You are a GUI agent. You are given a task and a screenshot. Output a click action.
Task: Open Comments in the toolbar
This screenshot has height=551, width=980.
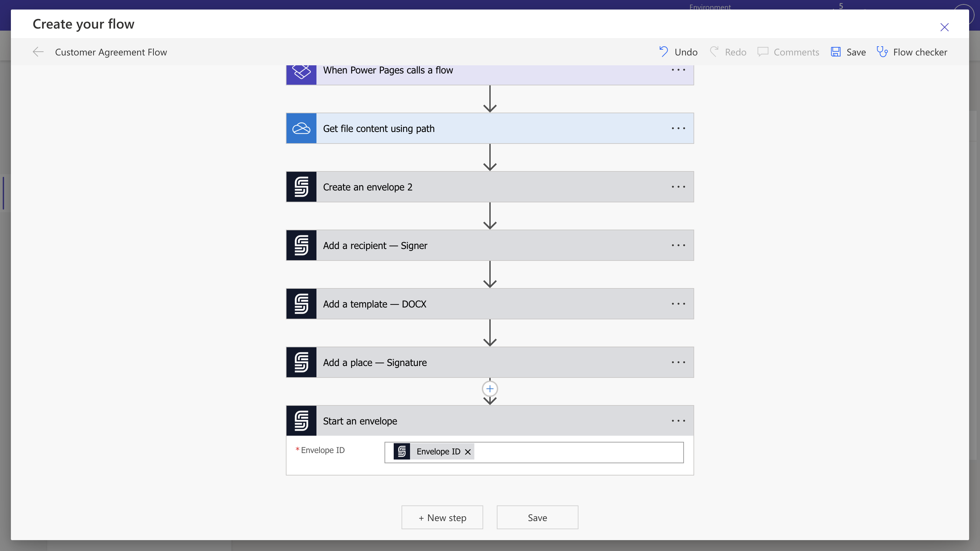click(x=788, y=52)
